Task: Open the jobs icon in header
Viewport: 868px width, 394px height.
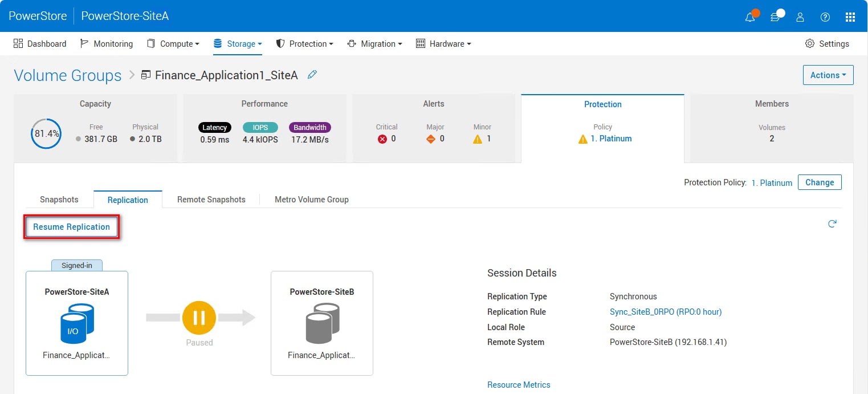Action: (775, 17)
